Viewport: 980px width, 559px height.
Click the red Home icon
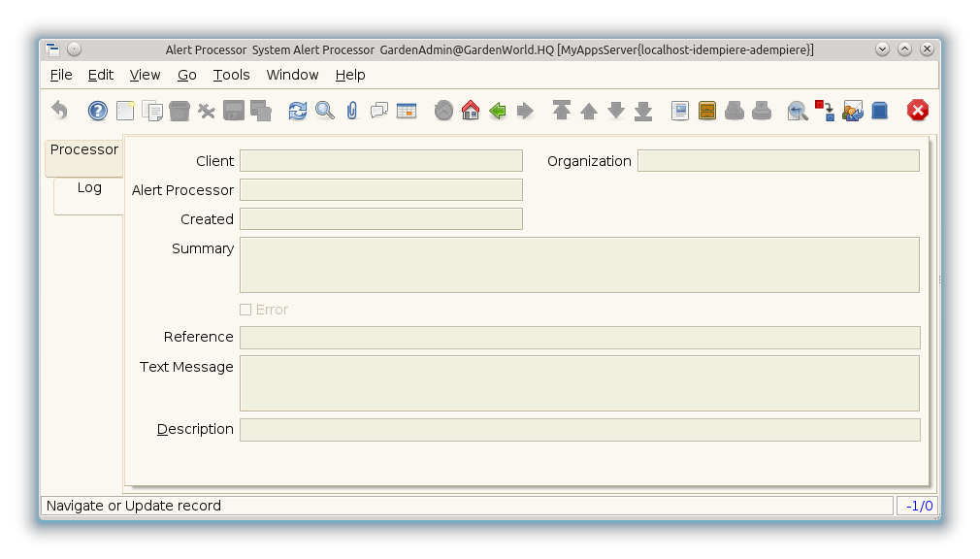pos(471,111)
